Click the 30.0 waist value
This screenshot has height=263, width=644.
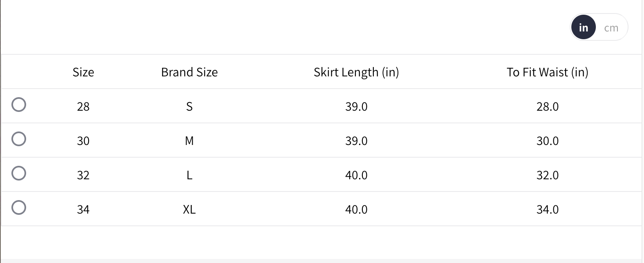(547, 141)
